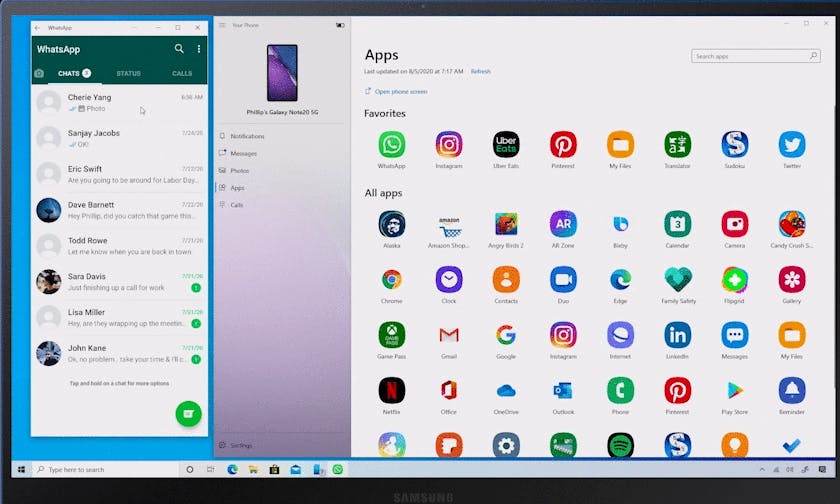Search chats using WhatsApp magnifier icon
840x504 pixels.
pos(179,49)
